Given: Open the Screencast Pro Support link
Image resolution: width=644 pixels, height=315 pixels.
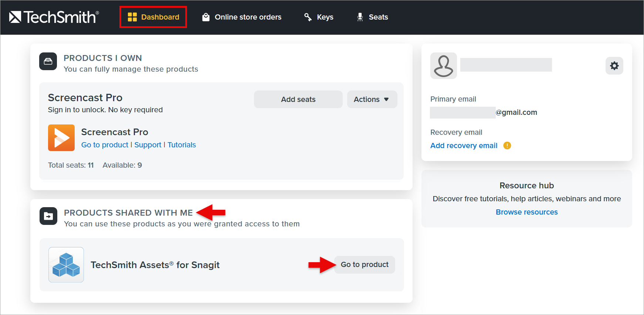Looking at the screenshot, I should pos(148,145).
